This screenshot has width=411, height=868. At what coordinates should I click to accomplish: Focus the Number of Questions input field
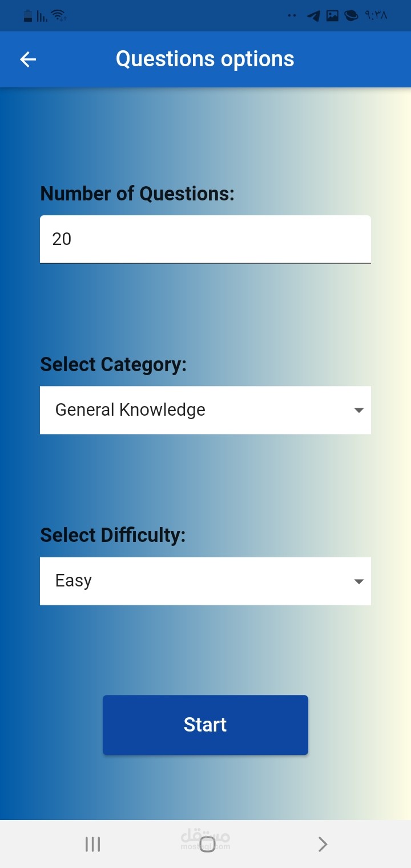click(x=205, y=239)
